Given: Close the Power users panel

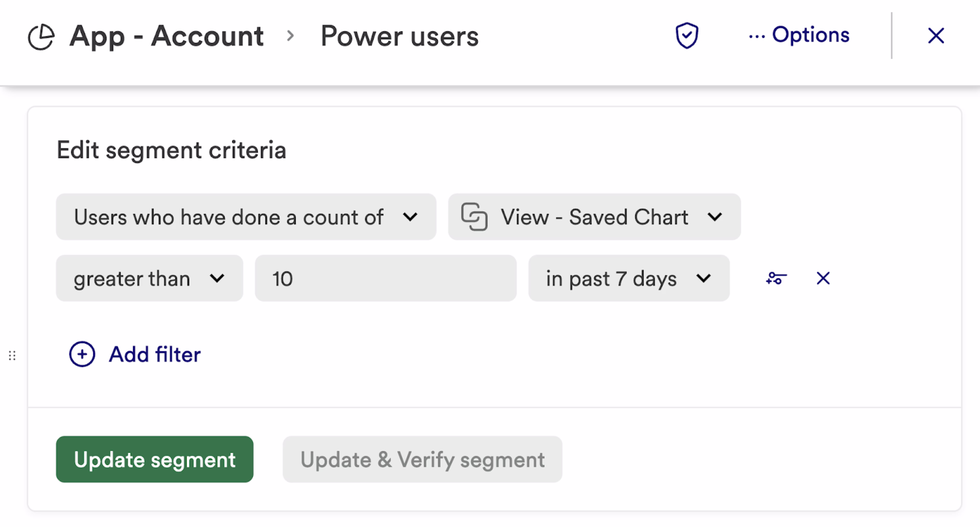Looking at the screenshot, I should [936, 36].
